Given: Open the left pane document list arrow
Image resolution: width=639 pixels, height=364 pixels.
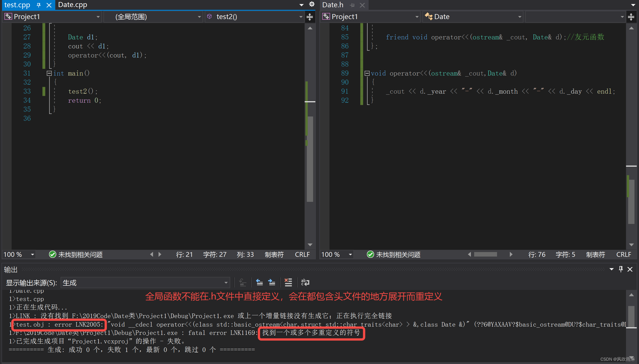Looking at the screenshot, I should [302, 5].
